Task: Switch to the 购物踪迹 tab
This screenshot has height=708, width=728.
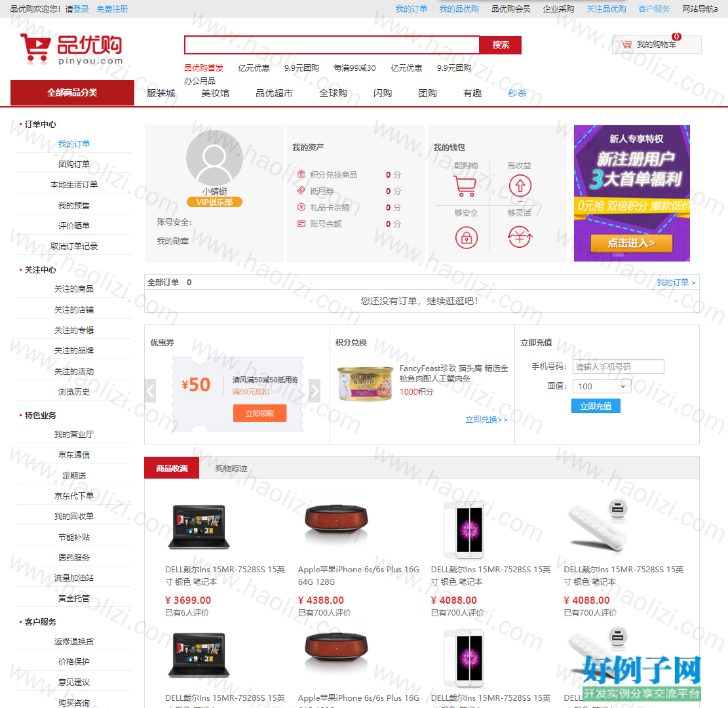Action: 231,468
